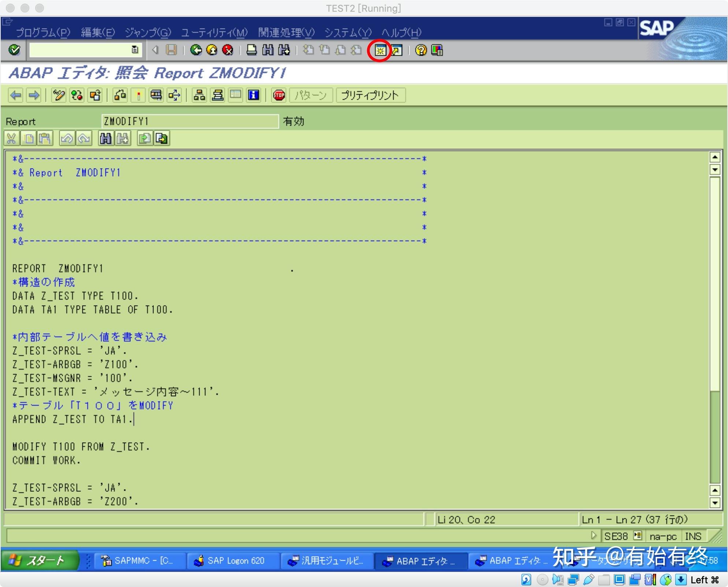Open the command field history dropdown
Screen dimensions: 728x587
pyautogui.click(x=135, y=50)
